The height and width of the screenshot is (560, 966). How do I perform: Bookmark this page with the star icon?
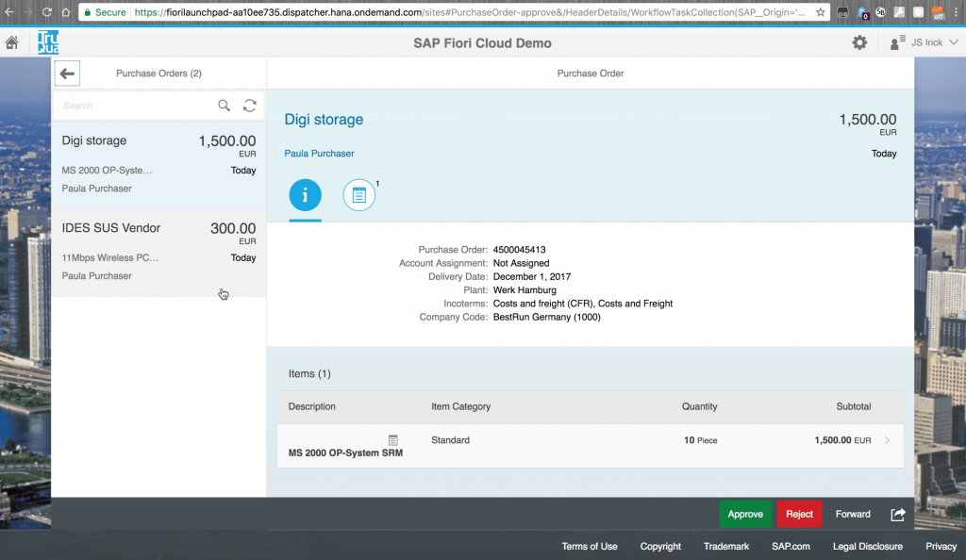(x=821, y=11)
